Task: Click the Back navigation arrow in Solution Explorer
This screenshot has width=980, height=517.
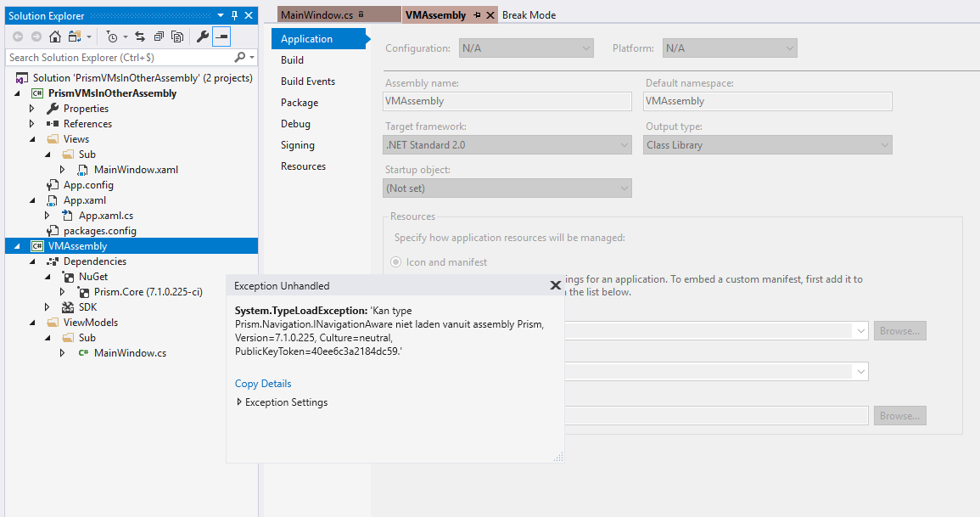Action: tap(18, 37)
